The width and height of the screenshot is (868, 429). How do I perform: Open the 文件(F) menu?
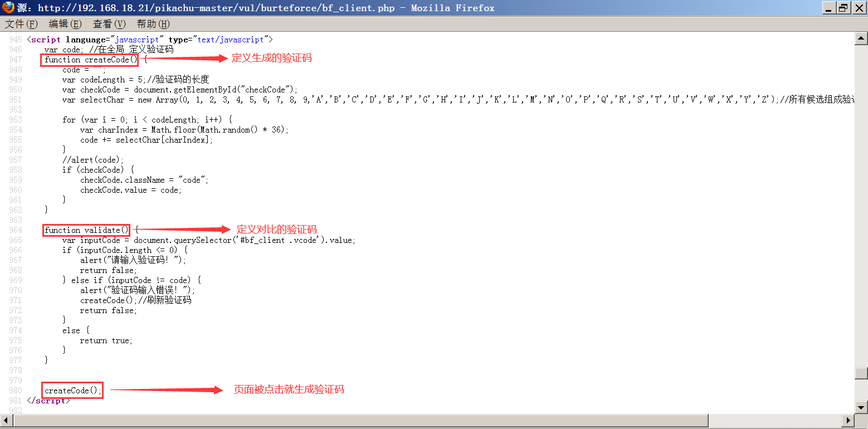click(x=22, y=24)
